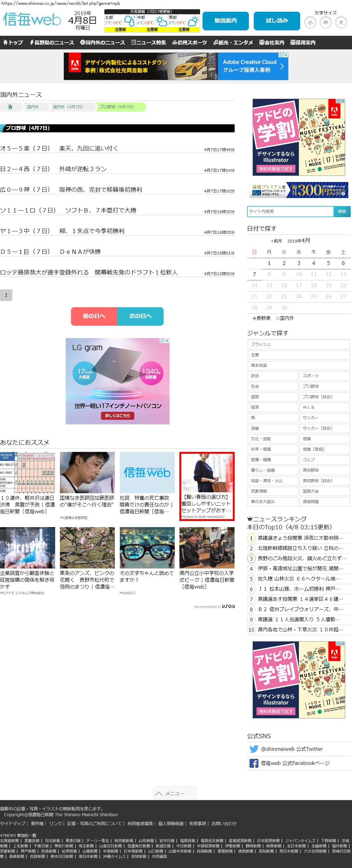Set font size to small (小)
This screenshot has height=868, width=352.
310,23
